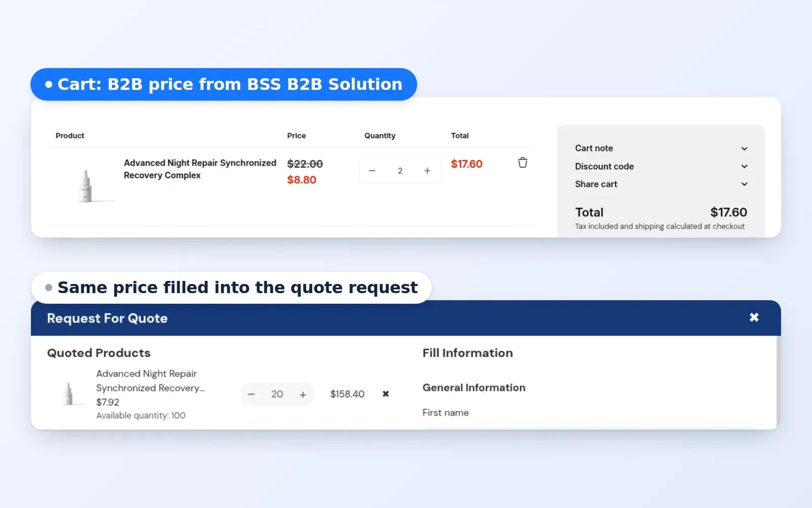The width and height of the screenshot is (812, 508).
Task: Decrease quoted product quantity with minus
Action: (251, 394)
